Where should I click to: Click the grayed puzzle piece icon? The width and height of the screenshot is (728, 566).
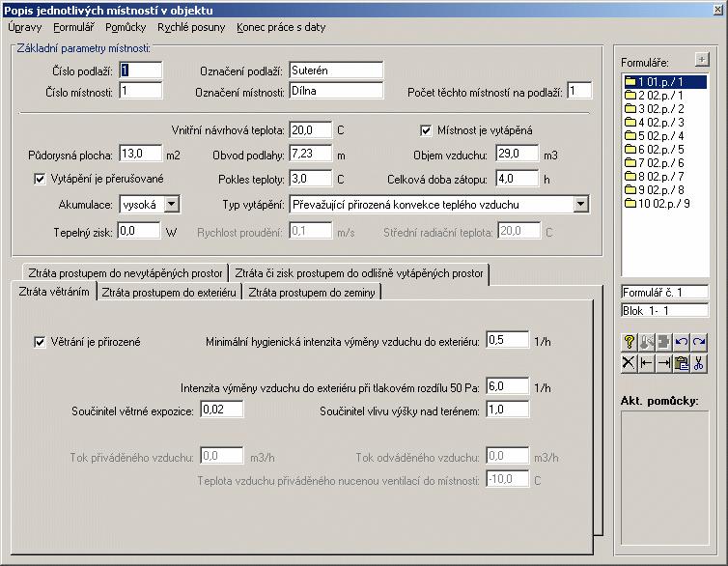(x=664, y=342)
